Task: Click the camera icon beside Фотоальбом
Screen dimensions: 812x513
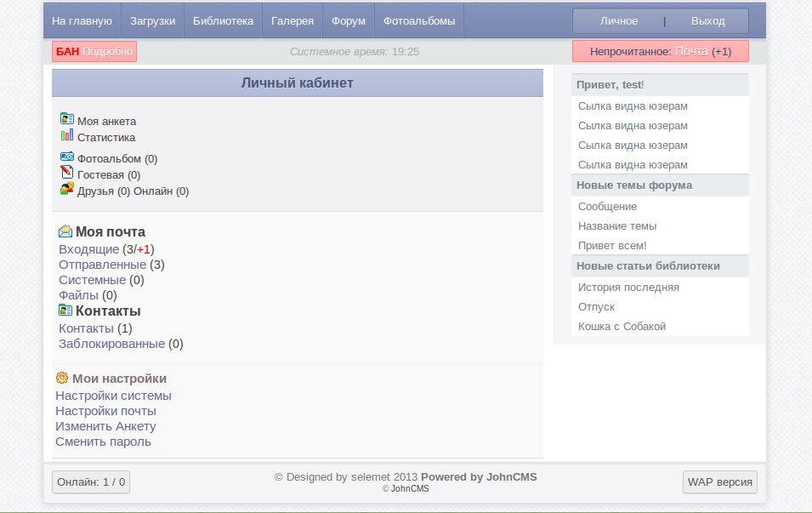Action: point(67,156)
